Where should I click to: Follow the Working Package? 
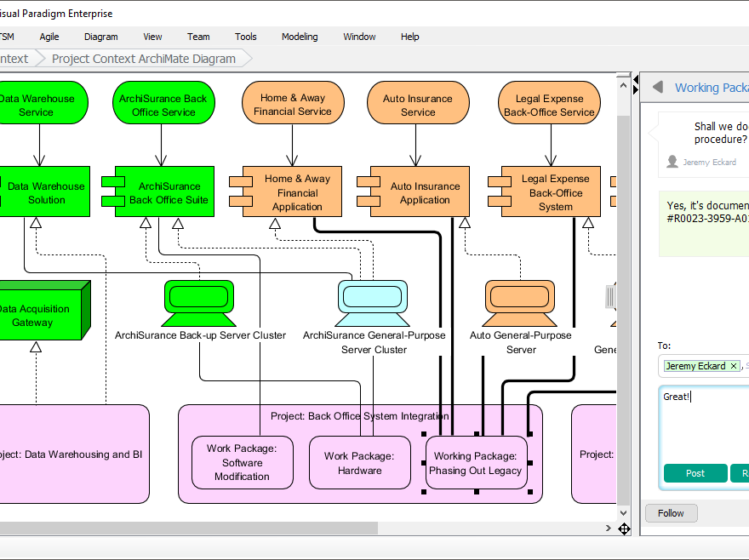click(x=671, y=512)
